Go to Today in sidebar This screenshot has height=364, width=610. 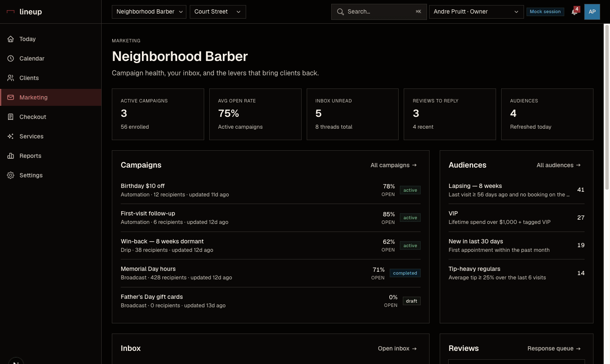pos(51,39)
